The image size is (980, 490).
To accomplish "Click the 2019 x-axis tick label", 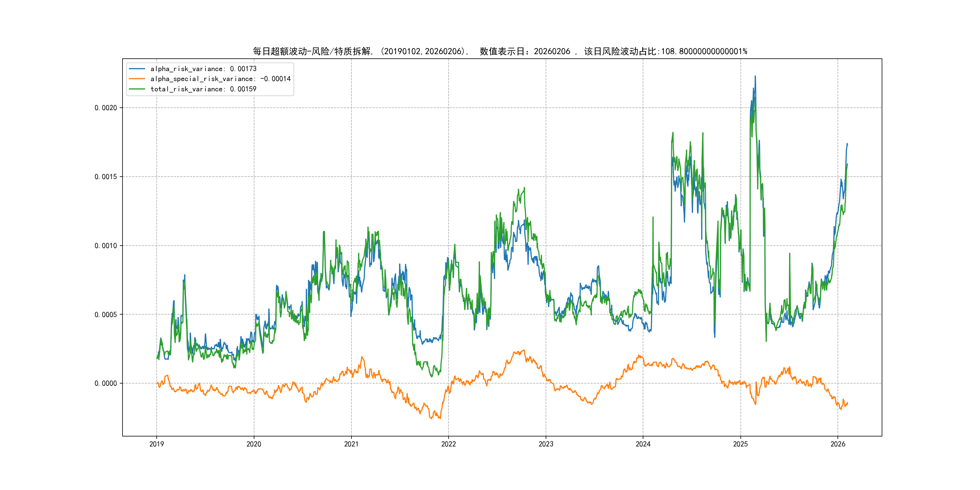I will (156, 444).
